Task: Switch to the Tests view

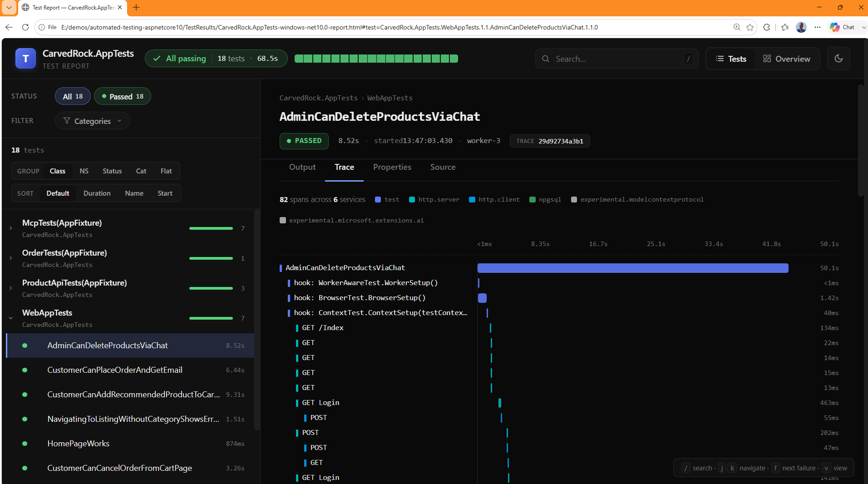Action: tap(731, 59)
